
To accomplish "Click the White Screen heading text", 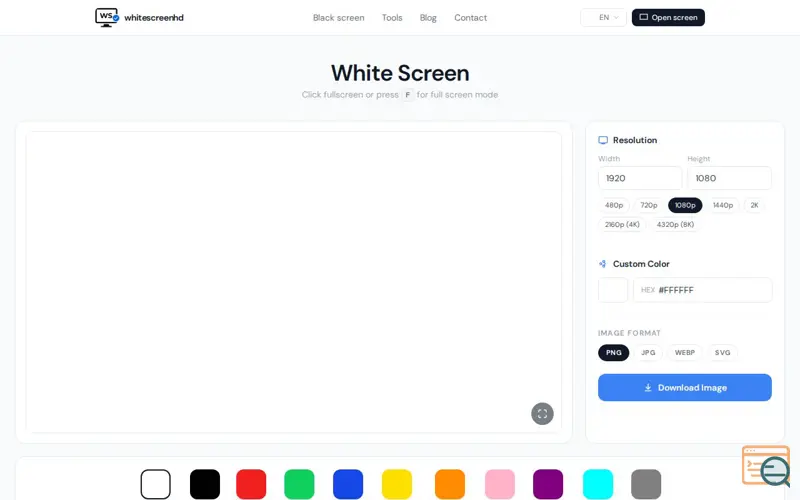I will click(400, 73).
